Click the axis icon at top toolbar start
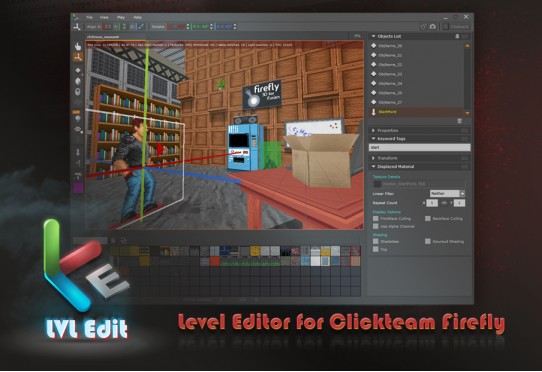This screenshot has height=372, width=542. pos(77,27)
